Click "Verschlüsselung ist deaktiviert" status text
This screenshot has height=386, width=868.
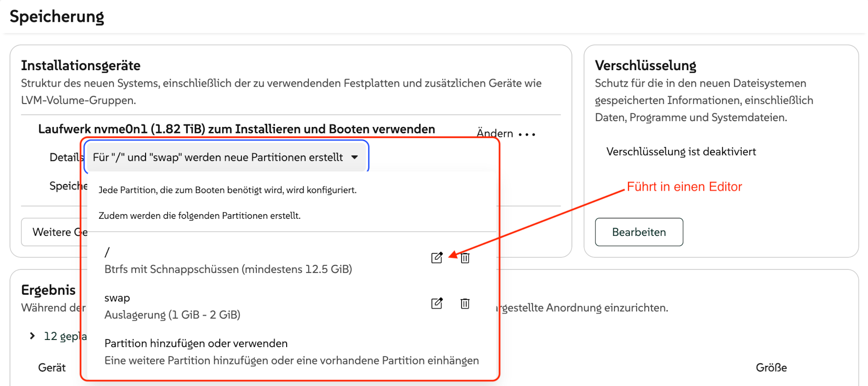click(680, 152)
